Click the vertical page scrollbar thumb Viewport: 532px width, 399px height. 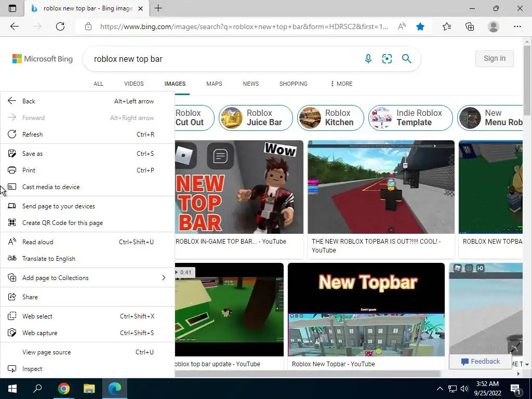click(x=527, y=80)
